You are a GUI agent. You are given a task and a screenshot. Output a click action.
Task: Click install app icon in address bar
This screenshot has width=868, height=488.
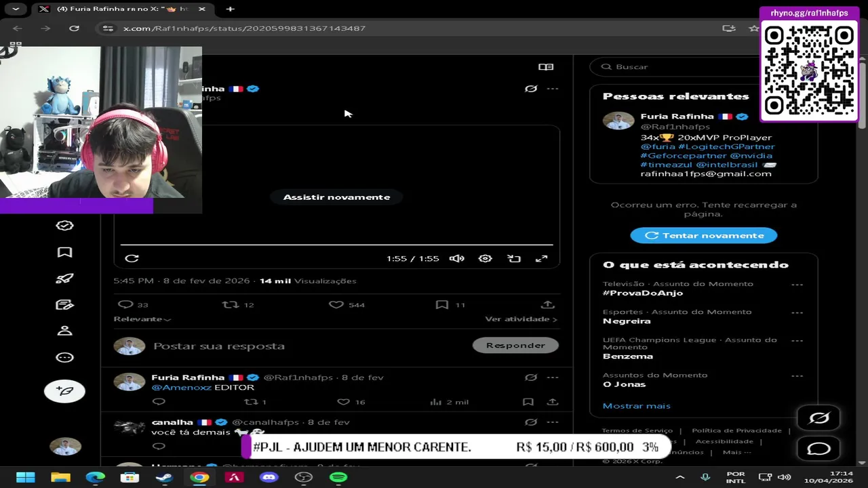729,28
